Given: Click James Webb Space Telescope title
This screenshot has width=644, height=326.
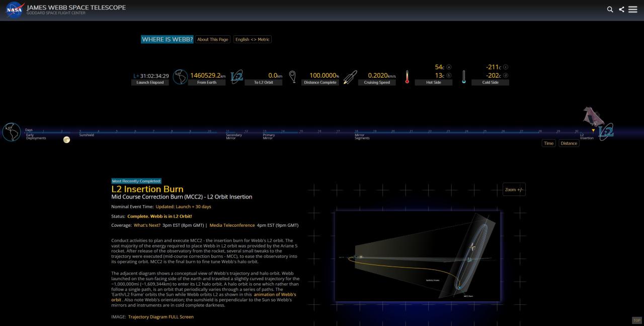Looking at the screenshot, I should 76,8.
